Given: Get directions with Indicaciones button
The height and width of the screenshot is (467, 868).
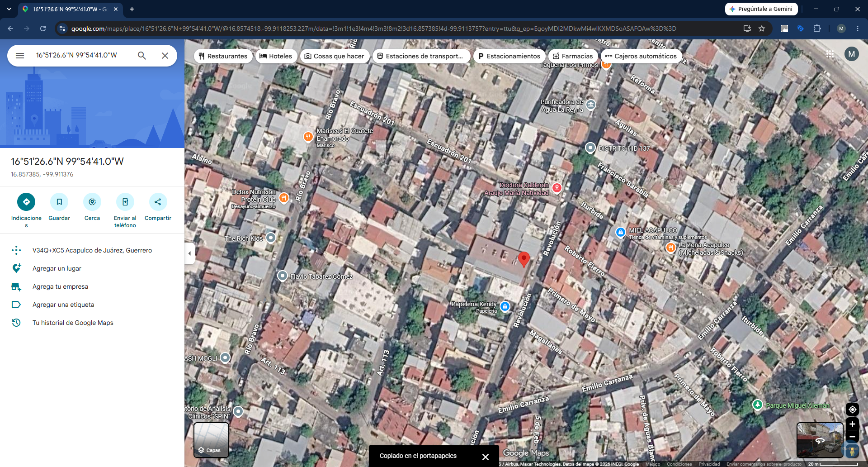Looking at the screenshot, I should tap(26, 210).
